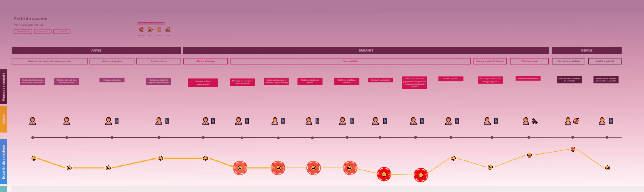Select the DEPOIS phase header
This screenshot has height=192, width=644.
tap(586, 50)
